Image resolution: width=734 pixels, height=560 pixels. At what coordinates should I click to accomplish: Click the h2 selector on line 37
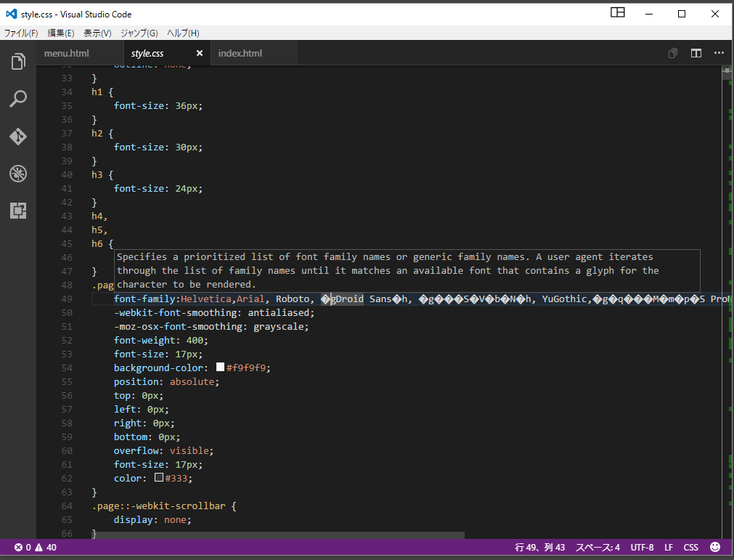pos(97,134)
